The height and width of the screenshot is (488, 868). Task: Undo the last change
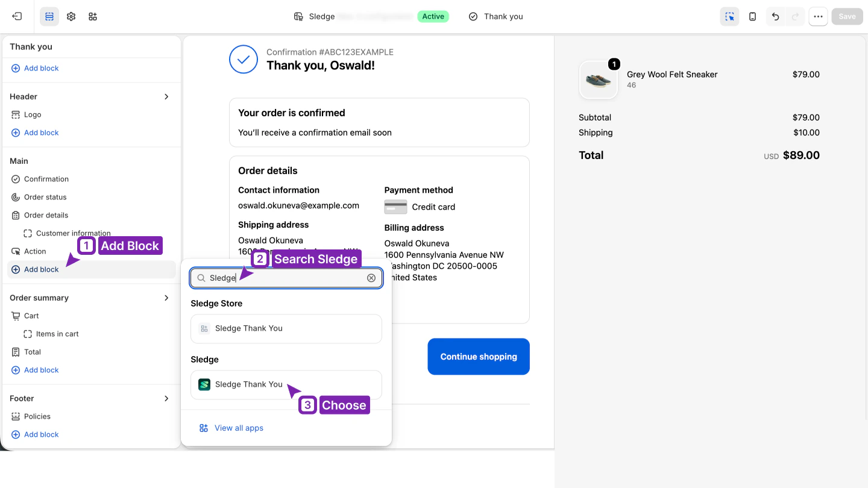coord(776,16)
